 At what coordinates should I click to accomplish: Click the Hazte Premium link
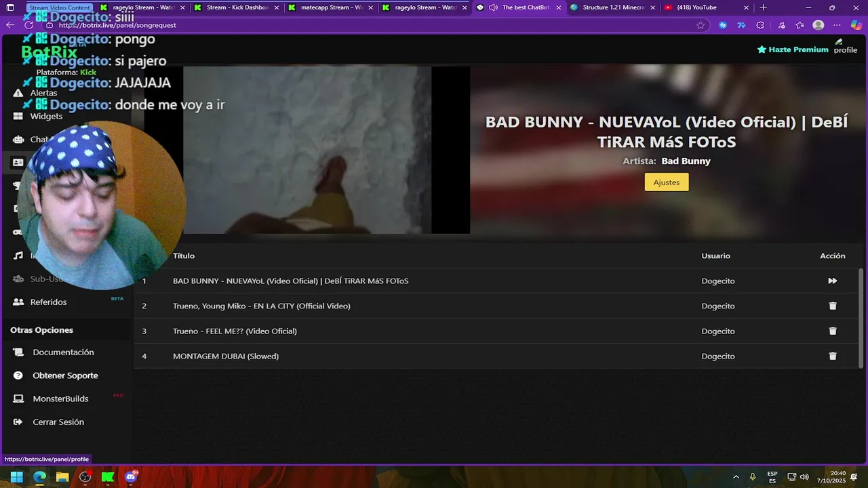coord(793,49)
